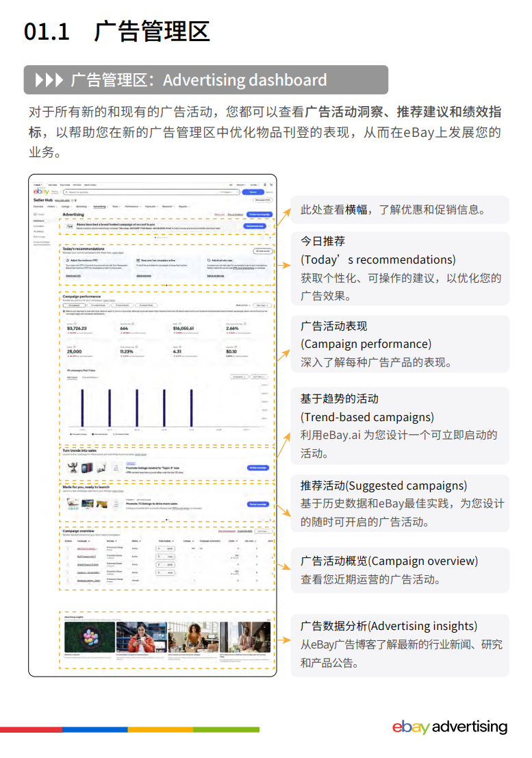
Task: Click the blue Search button
Action: [254, 192]
